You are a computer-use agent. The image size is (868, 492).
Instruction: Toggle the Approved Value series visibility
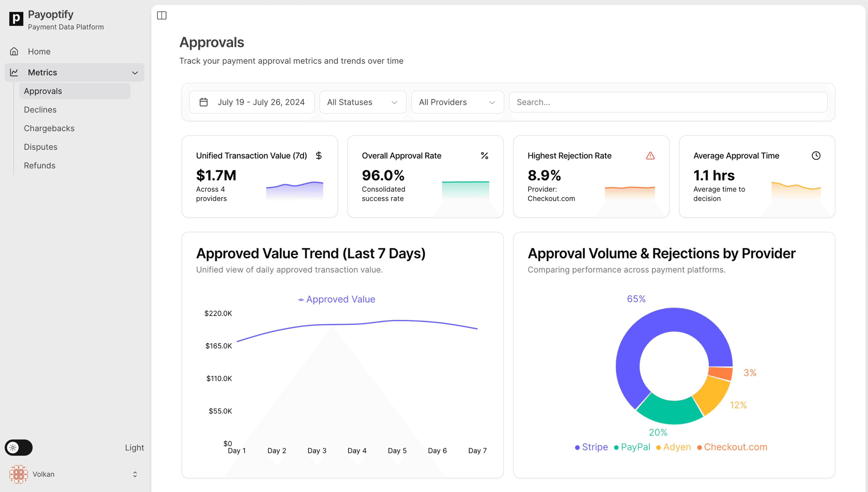point(336,299)
